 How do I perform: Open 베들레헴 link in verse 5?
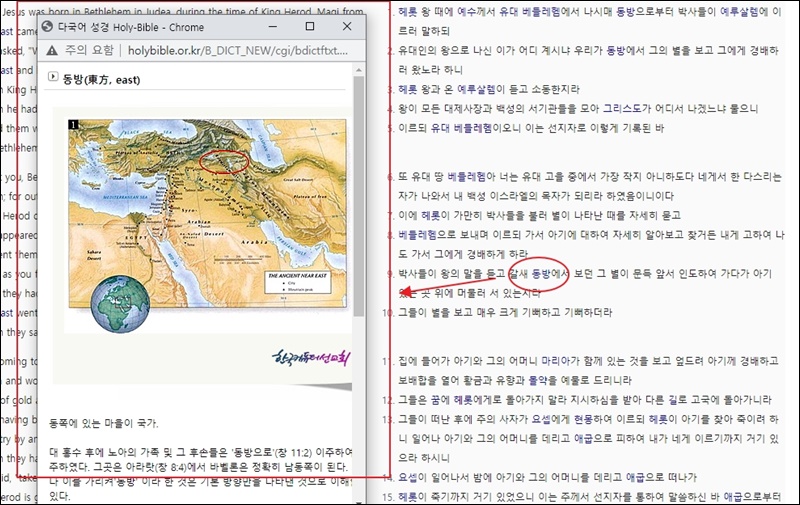click(x=473, y=128)
